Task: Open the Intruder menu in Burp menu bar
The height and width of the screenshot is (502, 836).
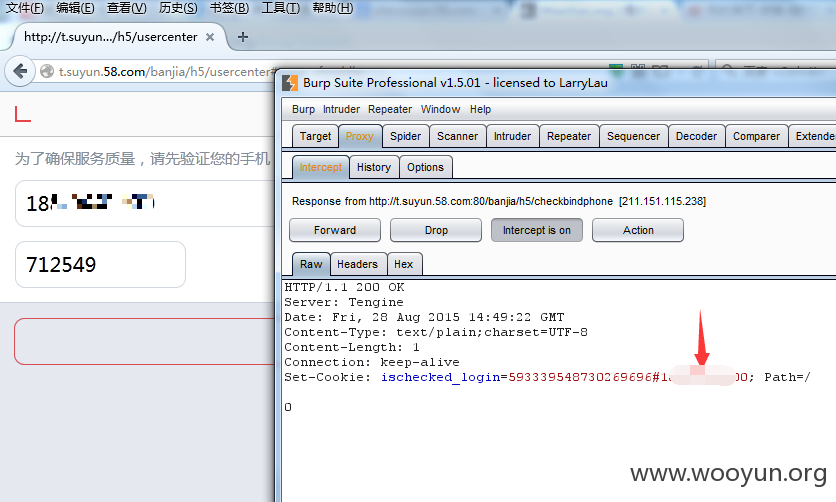Action: (x=341, y=109)
